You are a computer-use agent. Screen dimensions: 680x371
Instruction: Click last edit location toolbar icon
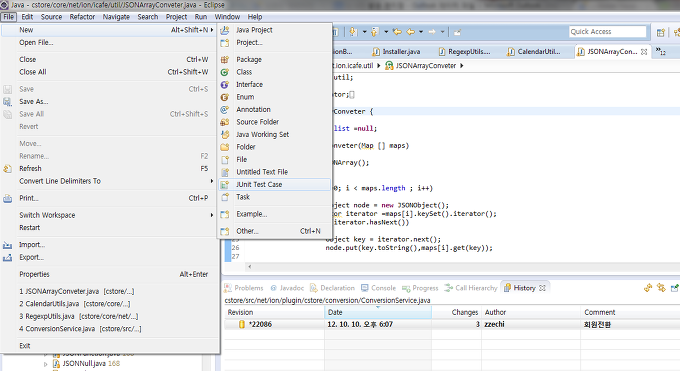[x=397, y=32]
